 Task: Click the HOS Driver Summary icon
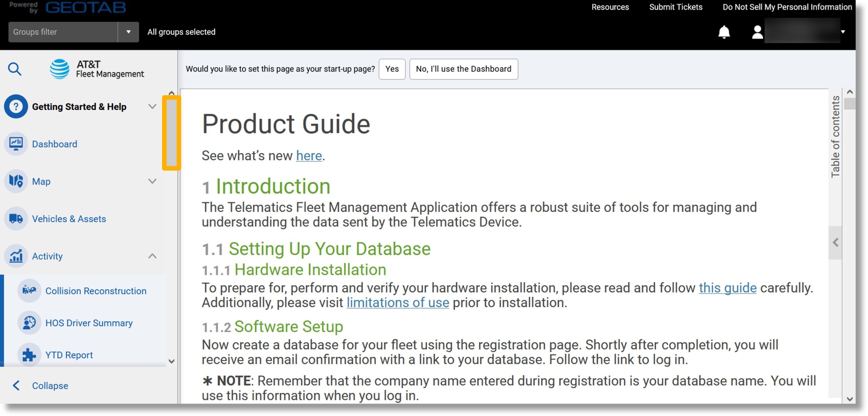(29, 323)
